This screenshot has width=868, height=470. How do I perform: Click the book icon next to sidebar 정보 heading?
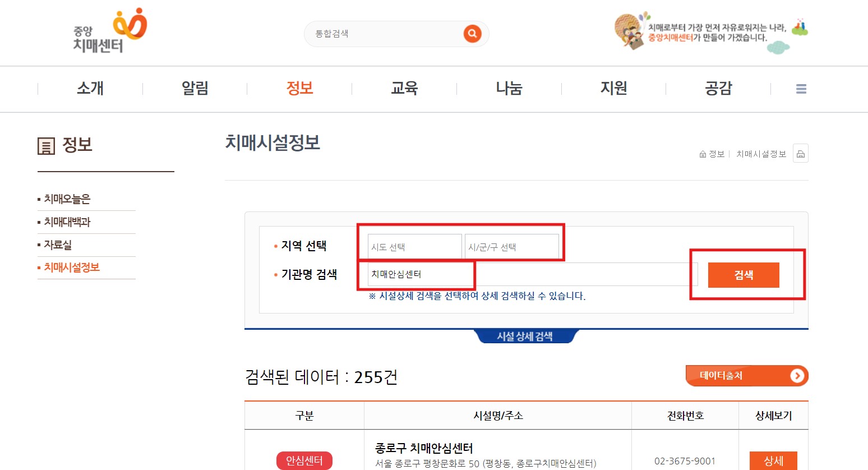47,146
